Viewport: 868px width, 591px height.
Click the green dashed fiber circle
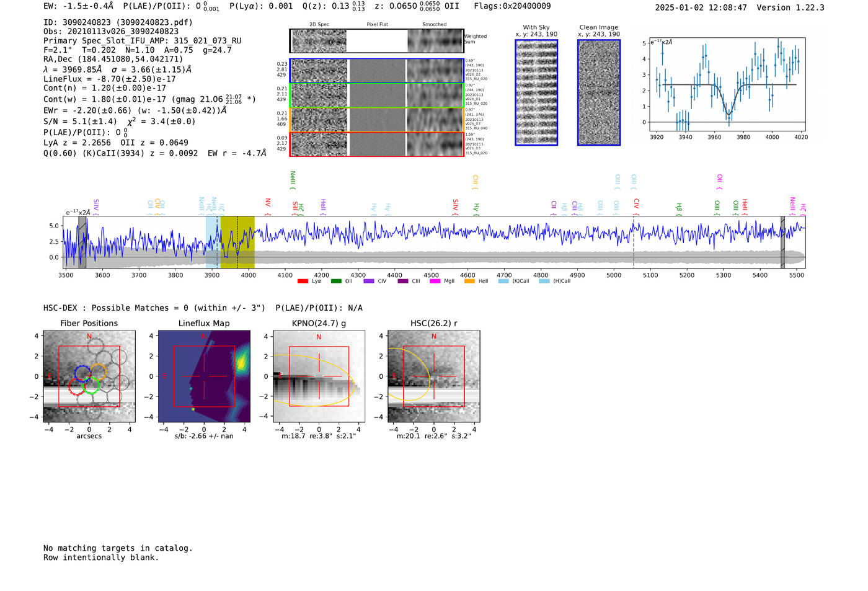tap(91, 386)
